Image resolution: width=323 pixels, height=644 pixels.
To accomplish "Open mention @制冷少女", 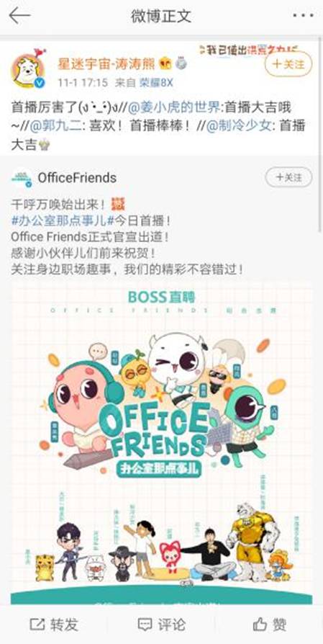I will 239,127.
